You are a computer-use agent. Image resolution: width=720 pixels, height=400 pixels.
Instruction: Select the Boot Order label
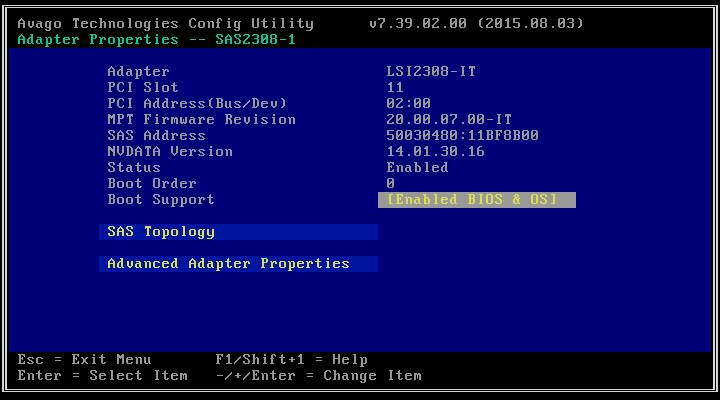coord(152,184)
